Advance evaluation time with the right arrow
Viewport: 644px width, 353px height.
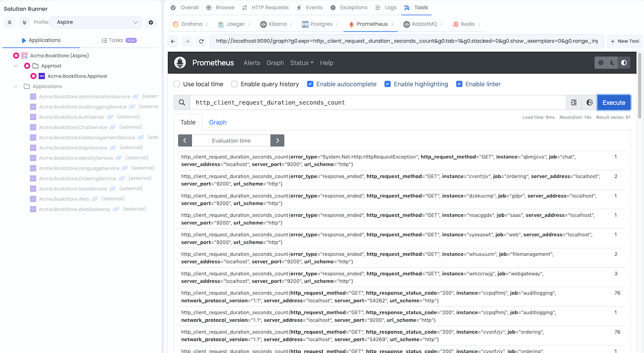[277, 139]
